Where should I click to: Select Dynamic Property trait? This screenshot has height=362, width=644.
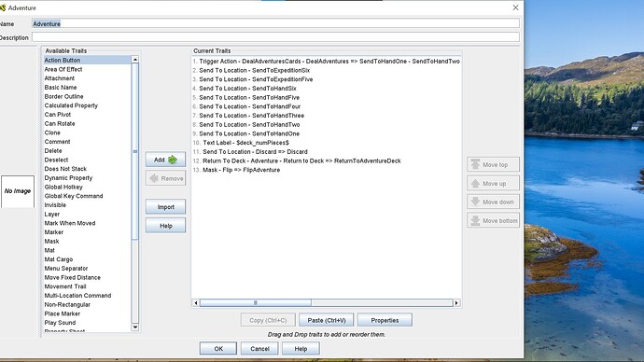click(x=87, y=177)
